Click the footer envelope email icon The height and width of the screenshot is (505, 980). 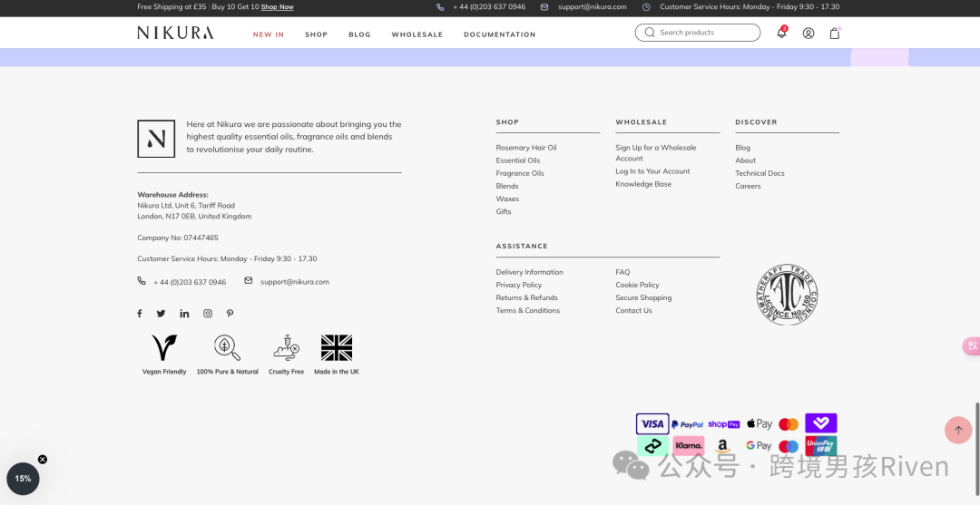[248, 281]
